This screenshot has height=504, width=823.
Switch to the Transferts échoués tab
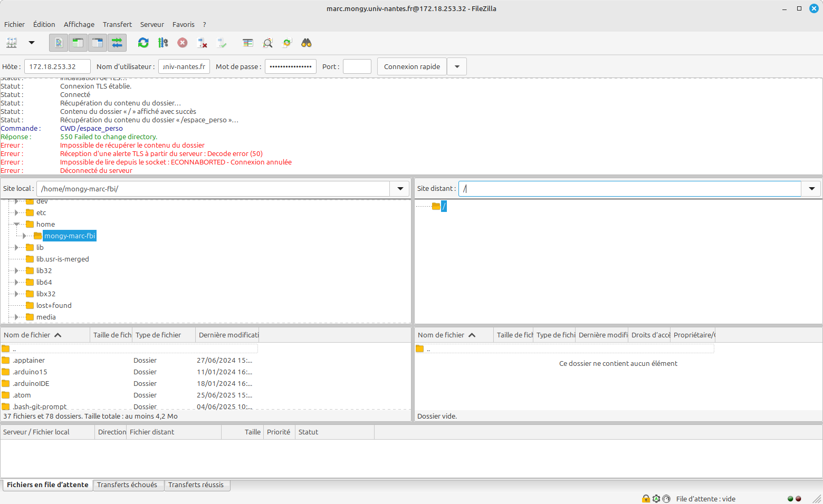click(128, 485)
